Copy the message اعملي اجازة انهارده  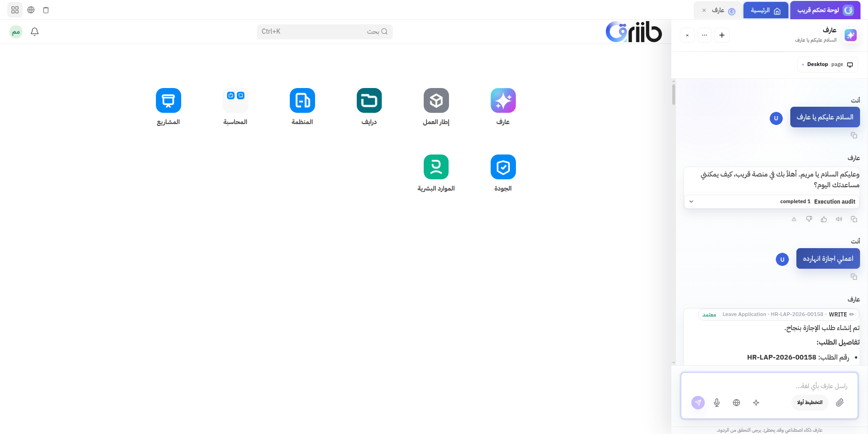point(854,277)
